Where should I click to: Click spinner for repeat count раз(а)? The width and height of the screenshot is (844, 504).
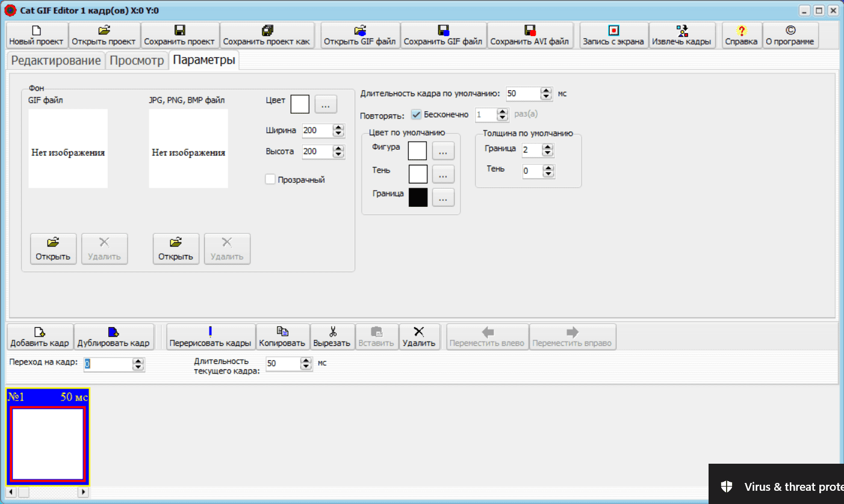click(x=503, y=115)
